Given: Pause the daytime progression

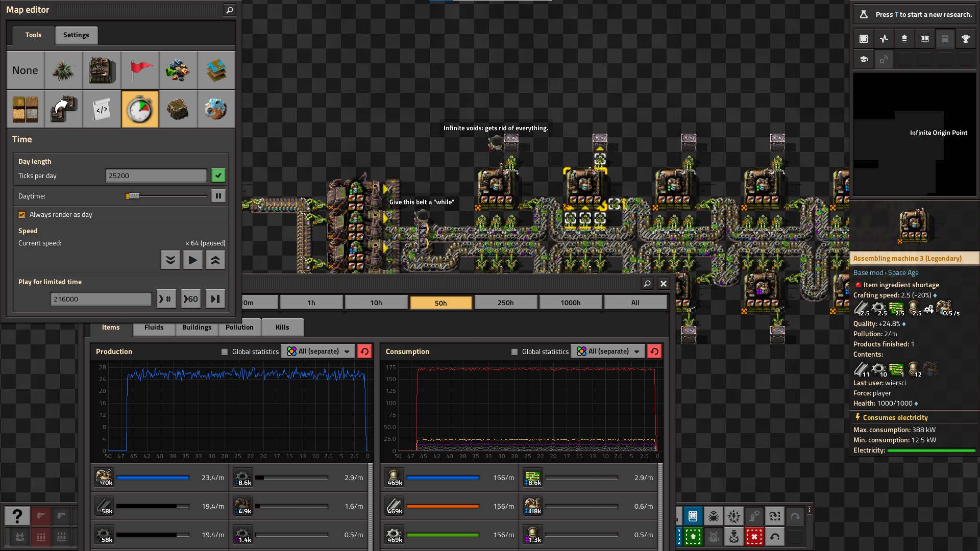Looking at the screenshot, I should (218, 196).
